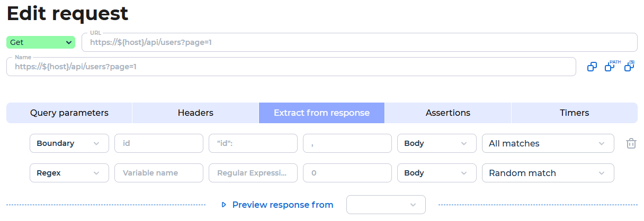This screenshot has height=221, width=644.
Task: Click the Regular Expression input field
Action: (253, 173)
